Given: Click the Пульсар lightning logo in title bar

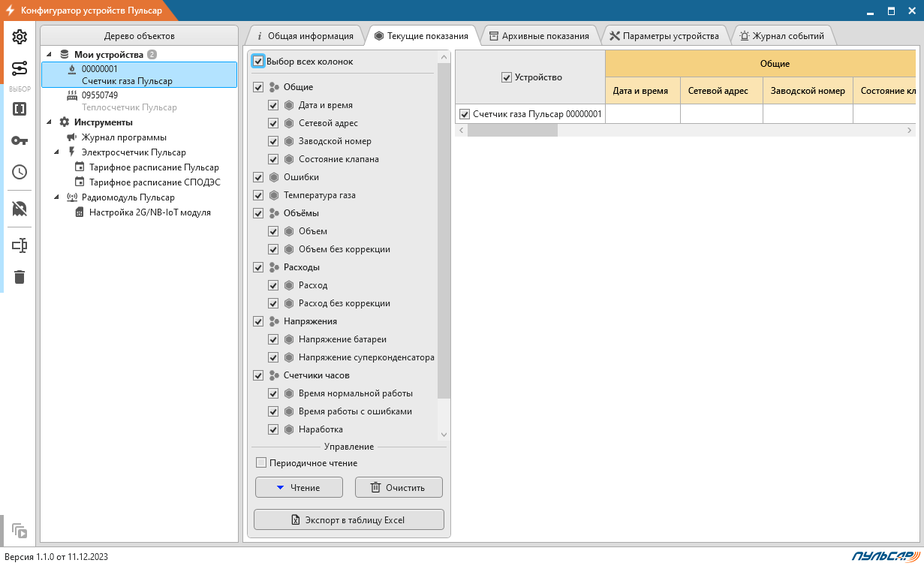Looking at the screenshot, I should tap(10, 11).
